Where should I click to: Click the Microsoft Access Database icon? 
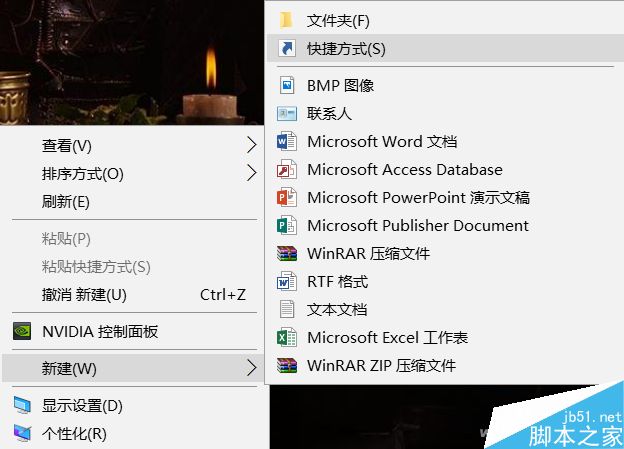click(x=287, y=169)
